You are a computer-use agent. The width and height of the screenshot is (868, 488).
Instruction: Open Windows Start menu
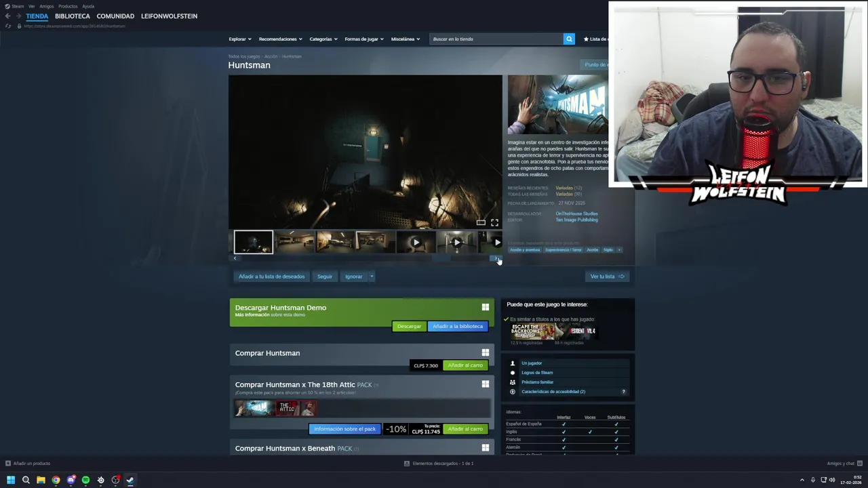pos(11,480)
